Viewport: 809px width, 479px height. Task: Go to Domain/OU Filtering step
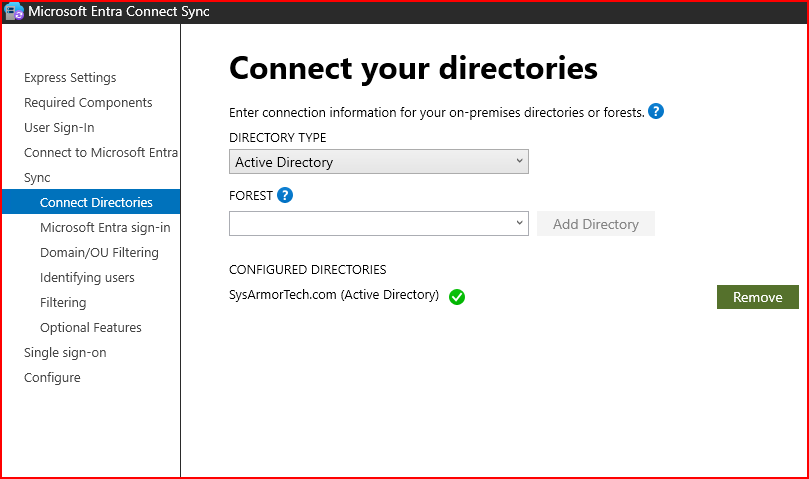pyautogui.click(x=100, y=252)
